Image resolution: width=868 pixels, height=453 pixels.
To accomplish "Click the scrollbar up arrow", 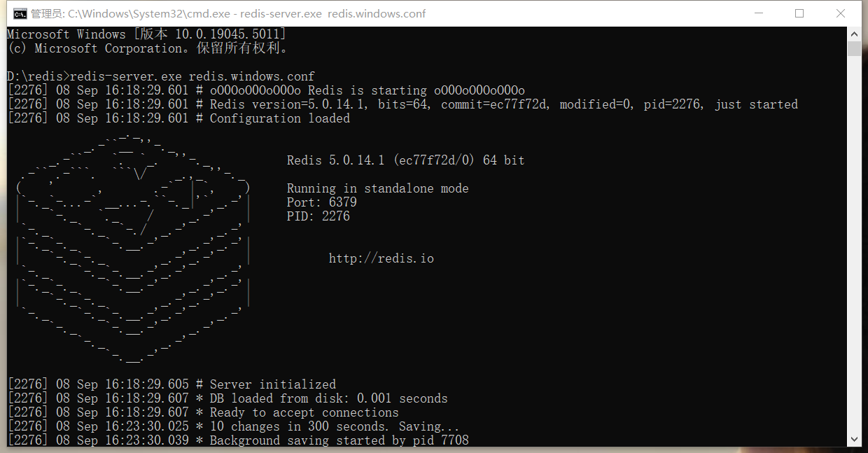I will tap(854, 34).
